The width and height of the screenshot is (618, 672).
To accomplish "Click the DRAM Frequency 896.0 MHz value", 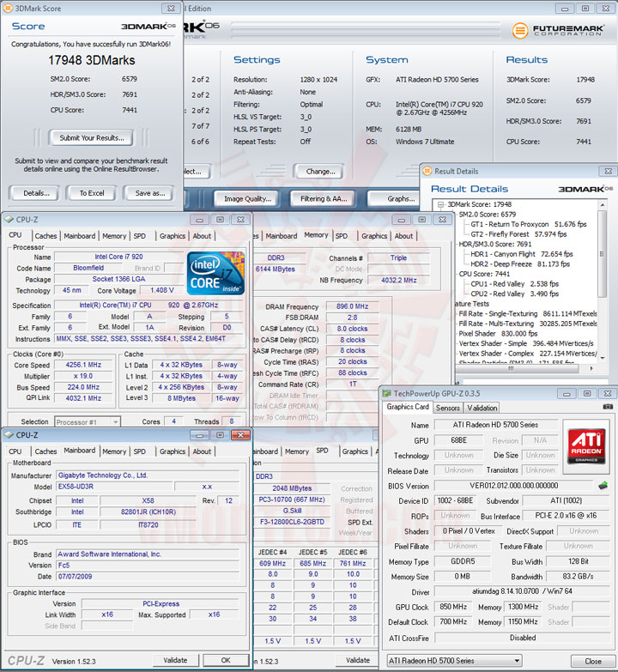I will click(x=352, y=306).
